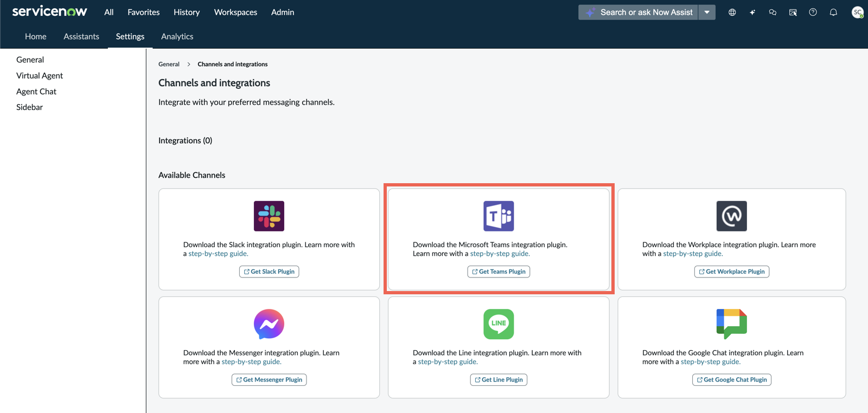This screenshot has width=868, height=413.
Task: Expand the search dropdown arrow
Action: point(707,12)
